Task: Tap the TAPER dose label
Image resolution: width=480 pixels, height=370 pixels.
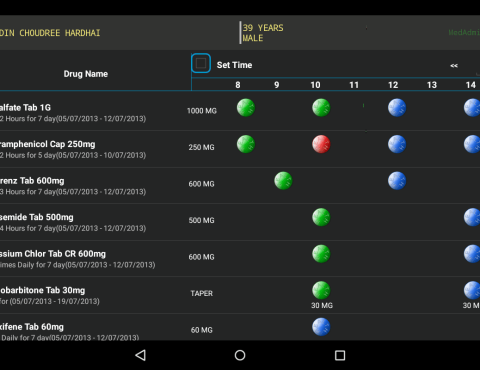Action: pyautogui.click(x=201, y=293)
